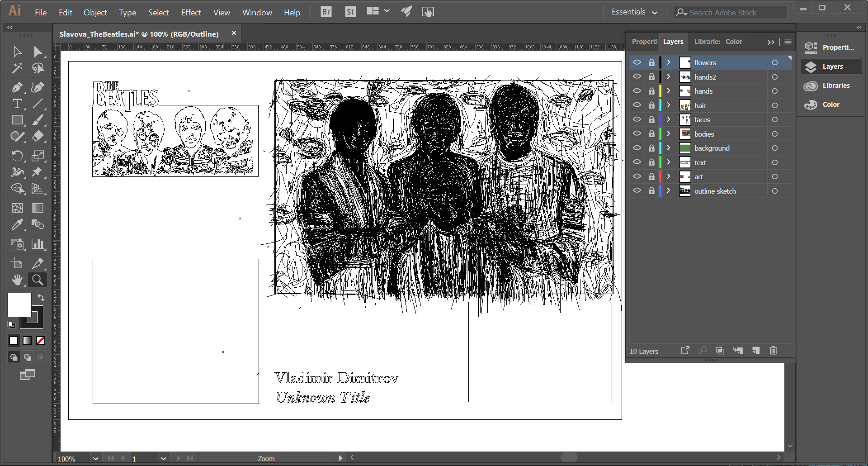Select the Selection tool arrow
868x466 pixels.
17,52
